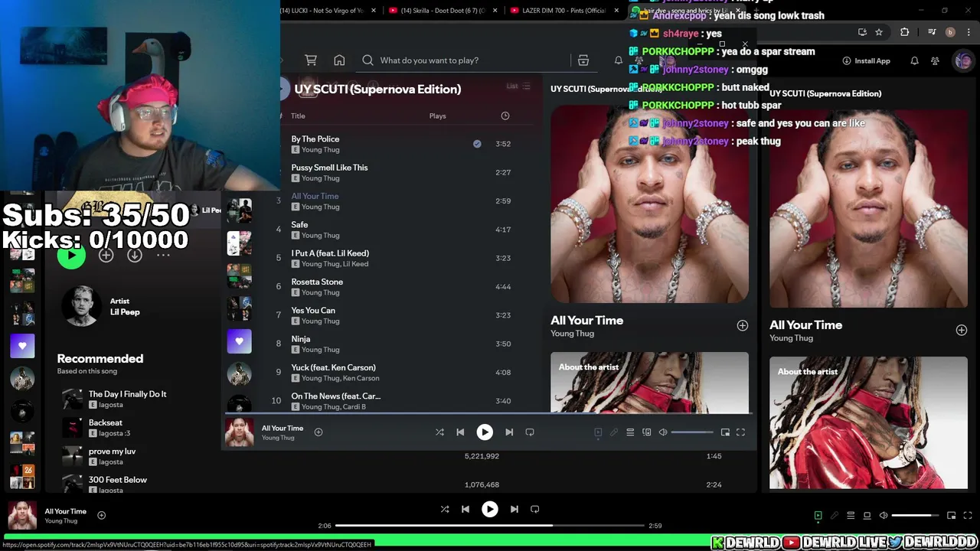Adjust volume slider in bottom player bar
This screenshot has height=551, width=980.
click(915, 516)
